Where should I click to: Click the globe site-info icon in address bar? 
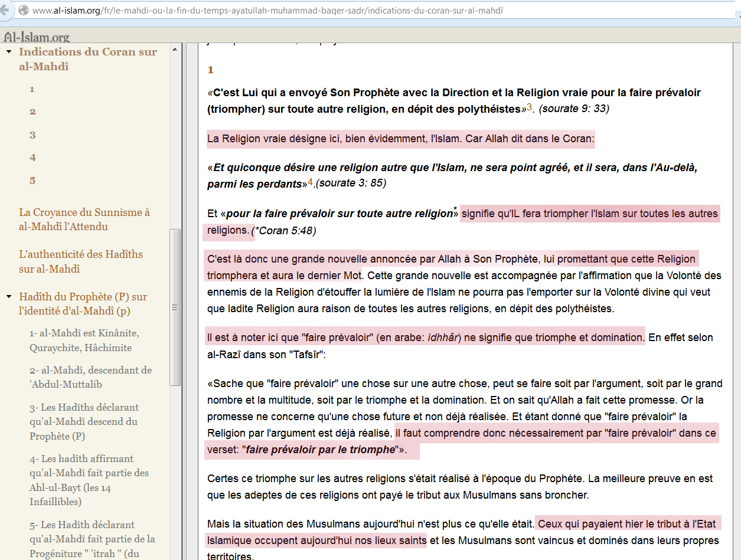[23, 10]
